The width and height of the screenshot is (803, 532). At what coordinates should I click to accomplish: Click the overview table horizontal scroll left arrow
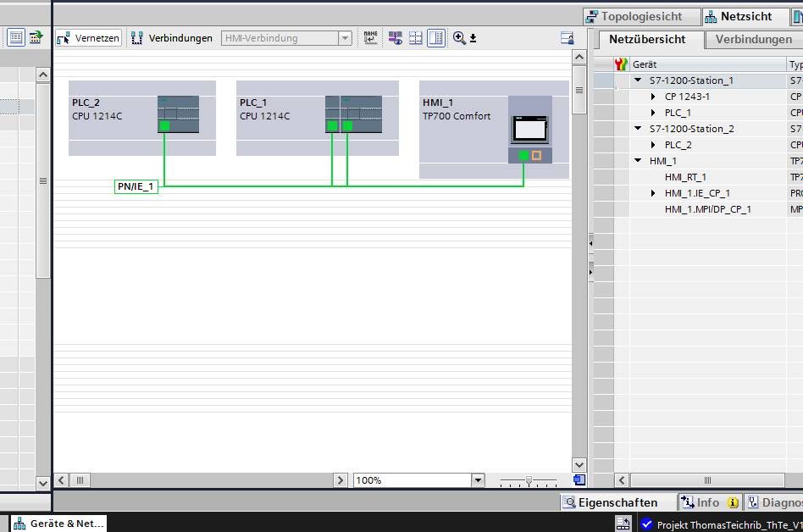coord(622,480)
